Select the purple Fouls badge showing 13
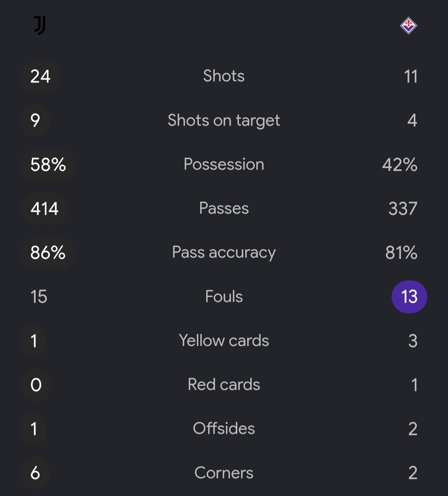 coord(409,297)
